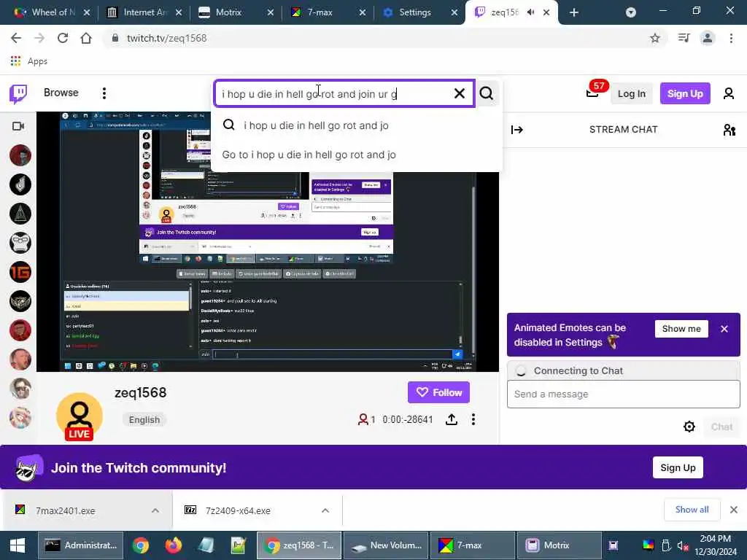Close the downloads bar
The width and height of the screenshot is (747, 560).
[x=734, y=510]
